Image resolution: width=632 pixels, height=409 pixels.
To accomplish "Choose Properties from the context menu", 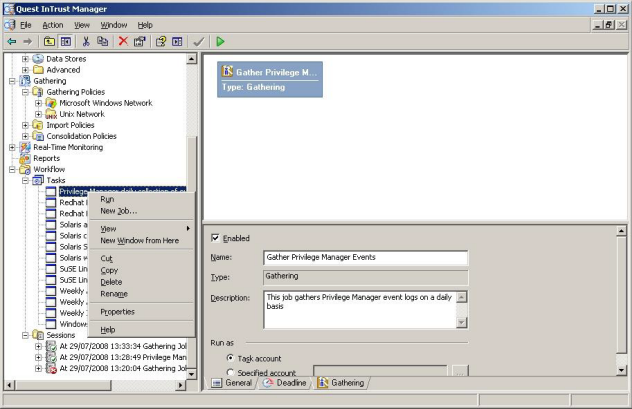I will pyautogui.click(x=141, y=312).
